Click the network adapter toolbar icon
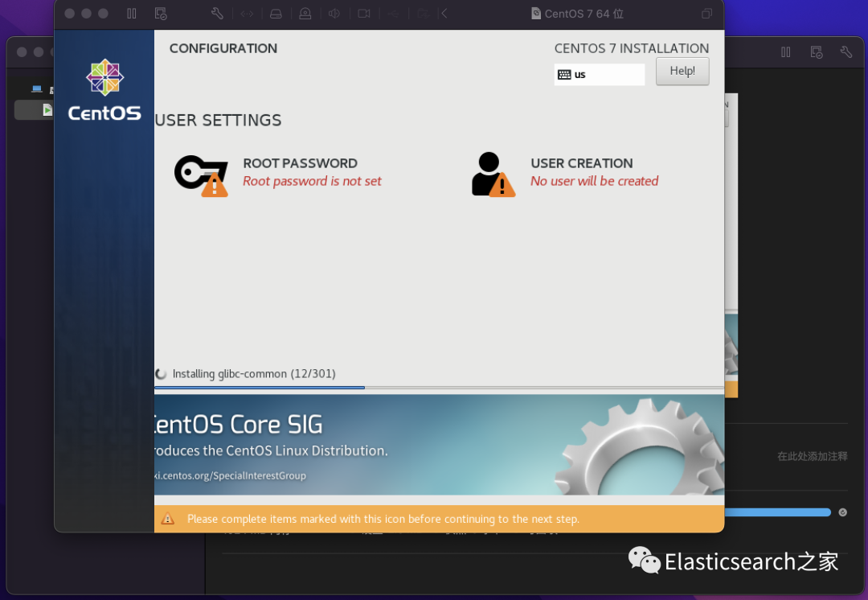868x600 pixels. [x=247, y=14]
